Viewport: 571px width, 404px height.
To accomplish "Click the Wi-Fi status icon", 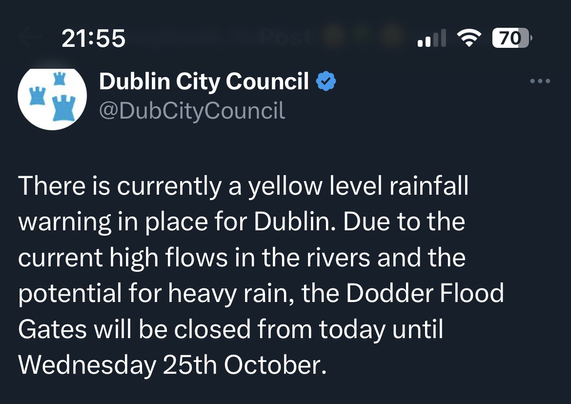I will pyautogui.click(x=469, y=38).
